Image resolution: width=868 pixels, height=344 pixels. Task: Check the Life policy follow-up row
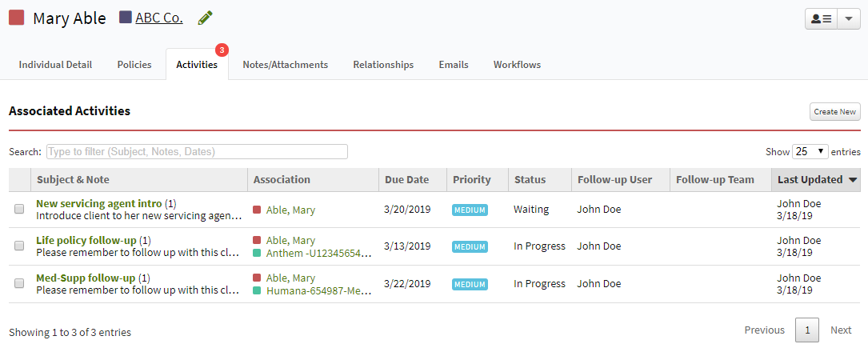(19, 246)
